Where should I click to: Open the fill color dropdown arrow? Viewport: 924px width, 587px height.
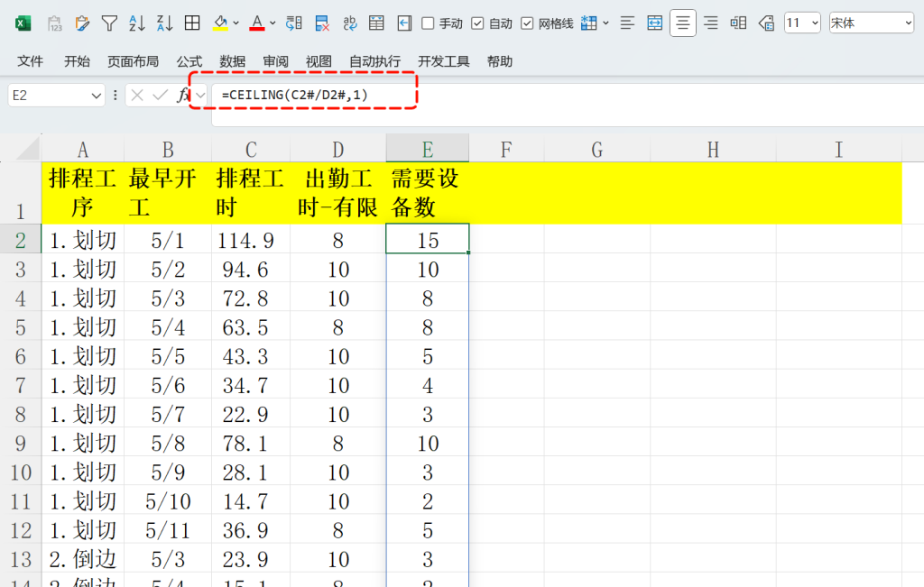tap(236, 23)
